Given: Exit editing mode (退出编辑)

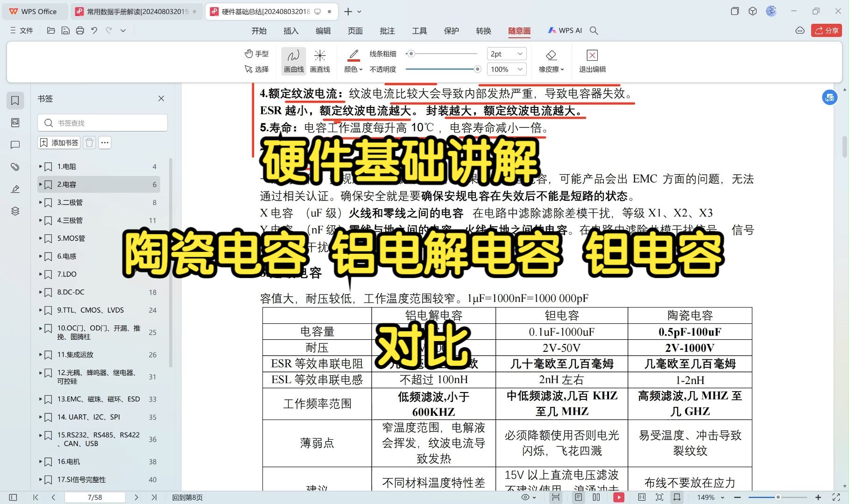Looking at the screenshot, I should click(x=592, y=61).
